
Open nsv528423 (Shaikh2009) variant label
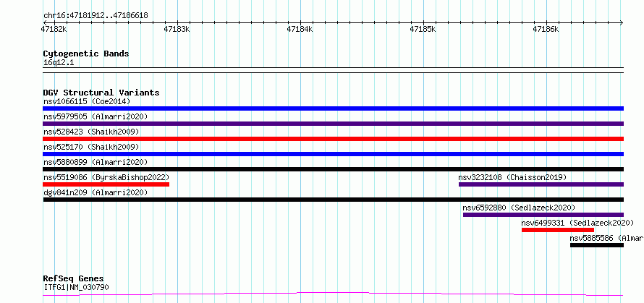[91, 132]
